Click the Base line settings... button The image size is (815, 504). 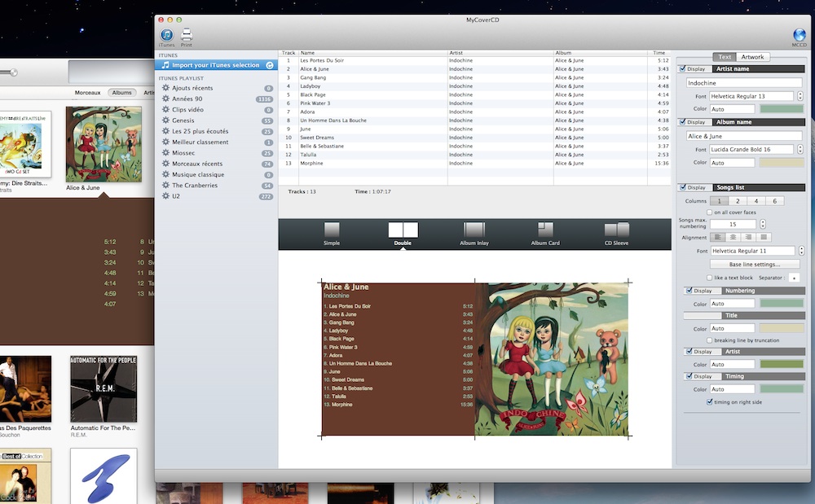click(755, 264)
